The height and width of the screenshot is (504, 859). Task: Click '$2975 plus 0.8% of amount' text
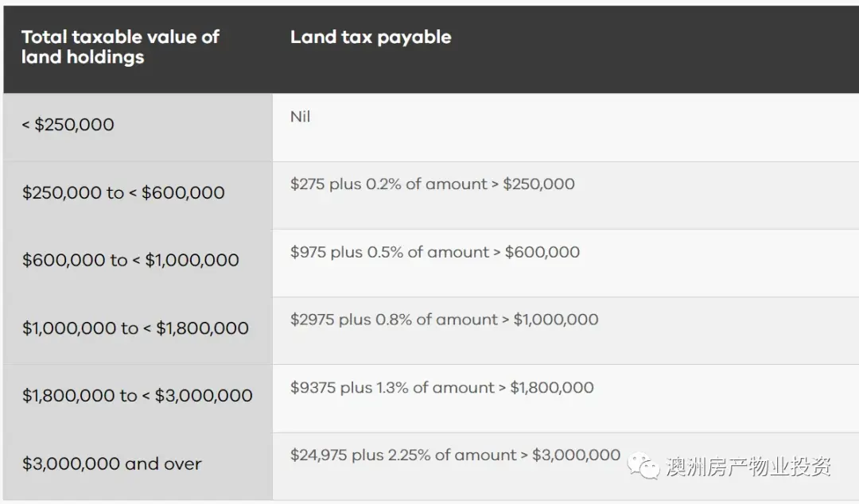(x=394, y=320)
